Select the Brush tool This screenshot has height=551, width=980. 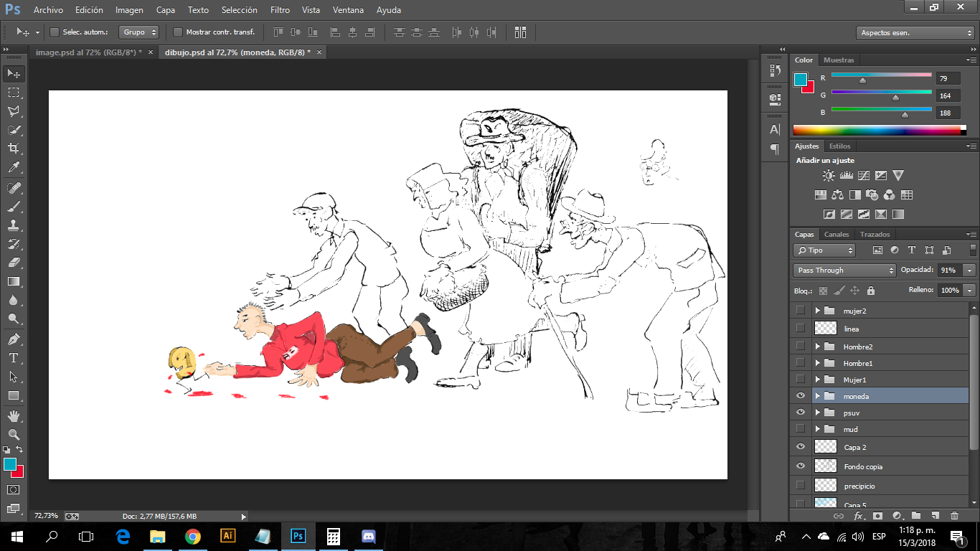pyautogui.click(x=14, y=207)
